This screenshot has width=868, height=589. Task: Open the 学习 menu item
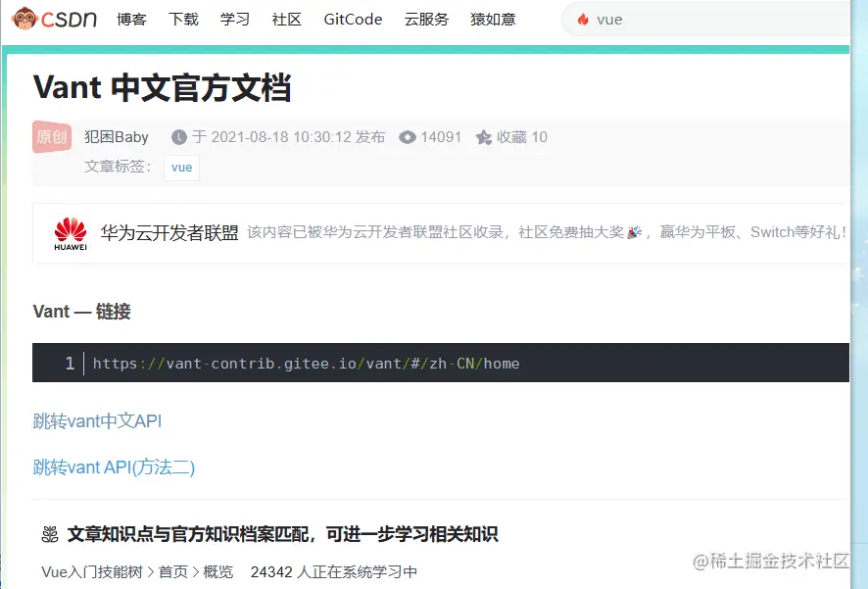coord(235,20)
